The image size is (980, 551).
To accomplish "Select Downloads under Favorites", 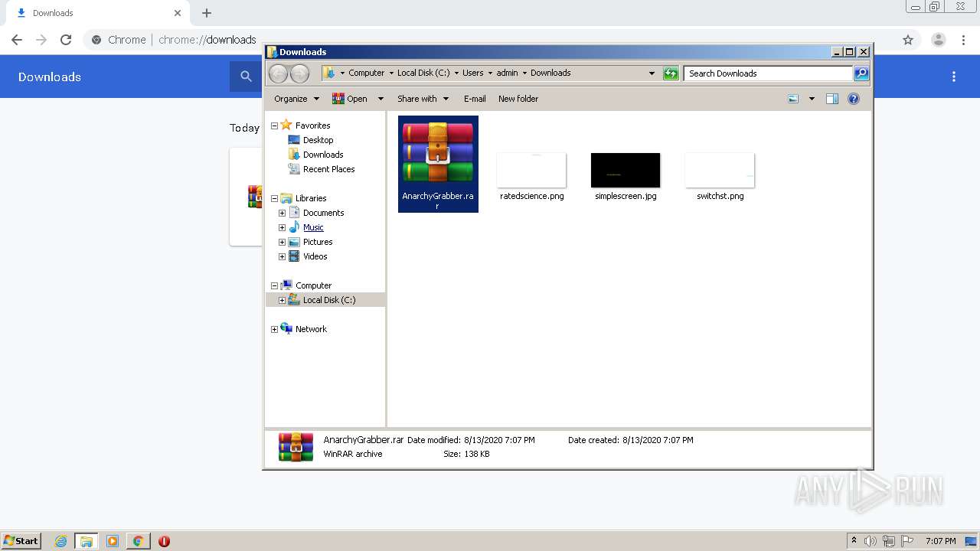I will tap(315, 155).
